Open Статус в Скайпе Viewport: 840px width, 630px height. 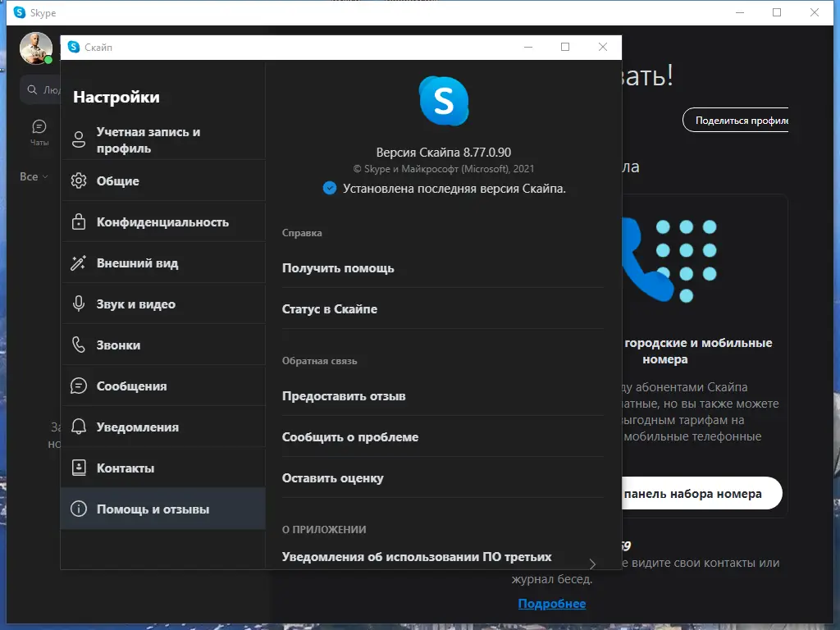click(329, 309)
